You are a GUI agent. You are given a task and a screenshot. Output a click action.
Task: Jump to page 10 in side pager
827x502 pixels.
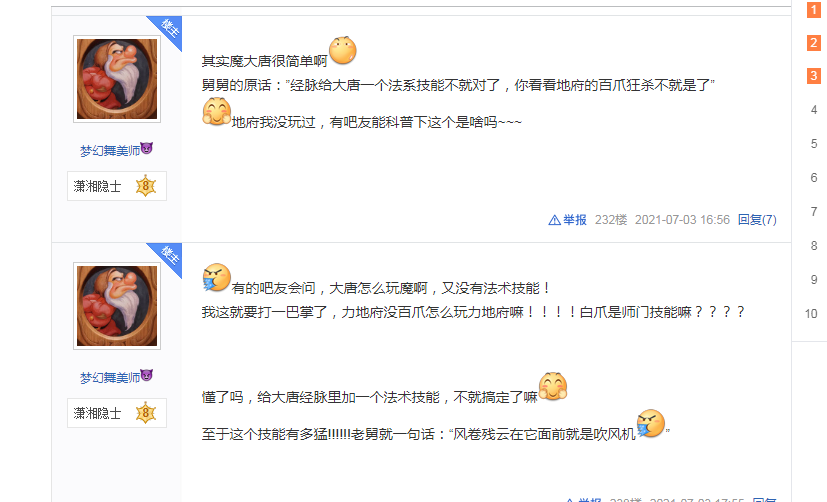point(811,314)
